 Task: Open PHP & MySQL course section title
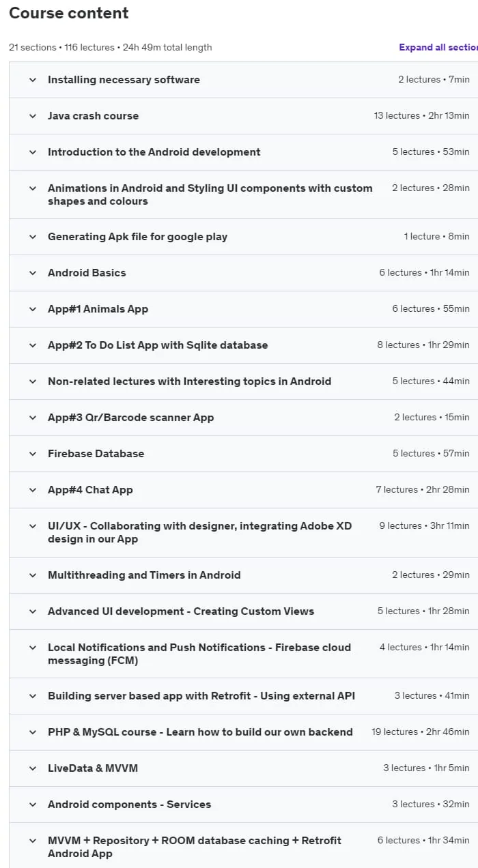point(200,732)
